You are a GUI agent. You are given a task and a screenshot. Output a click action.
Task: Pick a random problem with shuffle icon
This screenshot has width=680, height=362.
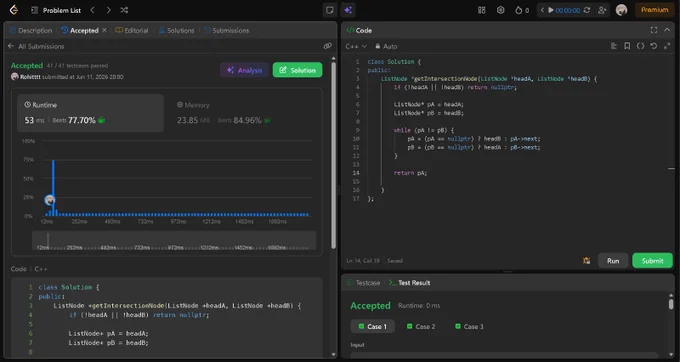[x=124, y=10]
